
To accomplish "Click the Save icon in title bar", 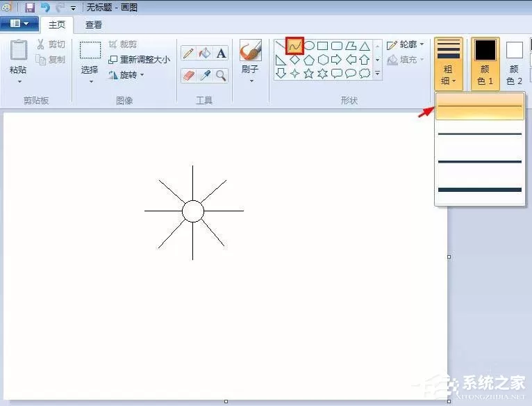I will (x=30, y=7).
